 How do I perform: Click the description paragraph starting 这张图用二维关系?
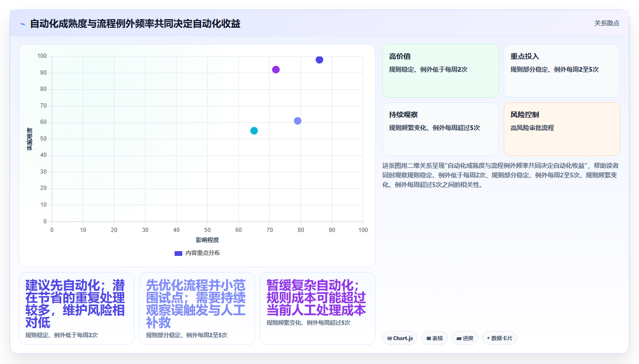(500, 175)
